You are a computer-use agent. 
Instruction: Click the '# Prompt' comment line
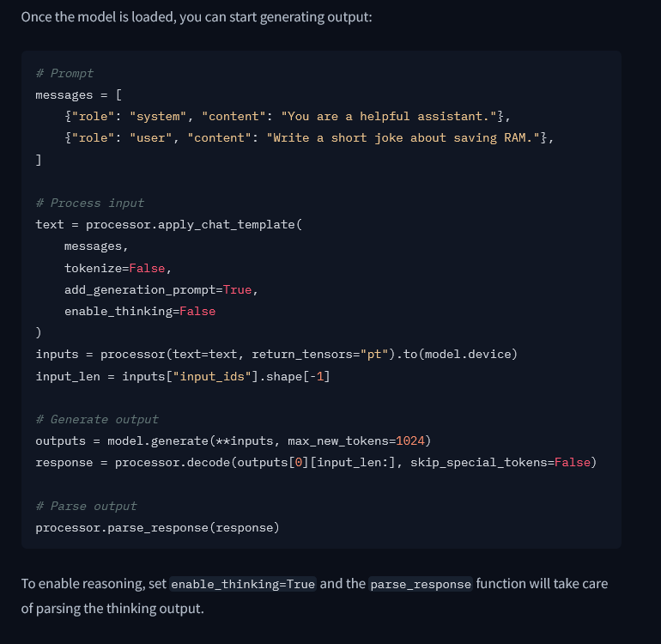(x=64, y=73)
